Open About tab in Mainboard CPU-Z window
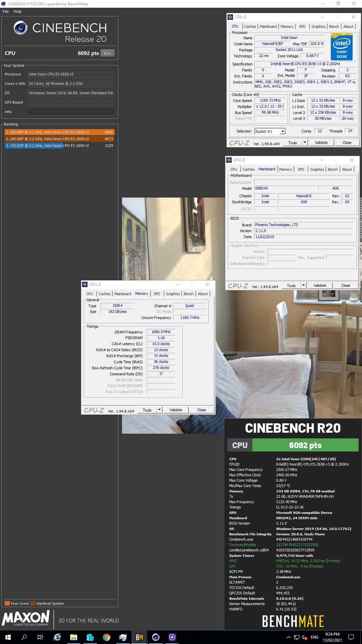Viewport: 362px width, 644px height. pyautogui.click(x=347, y=169)
